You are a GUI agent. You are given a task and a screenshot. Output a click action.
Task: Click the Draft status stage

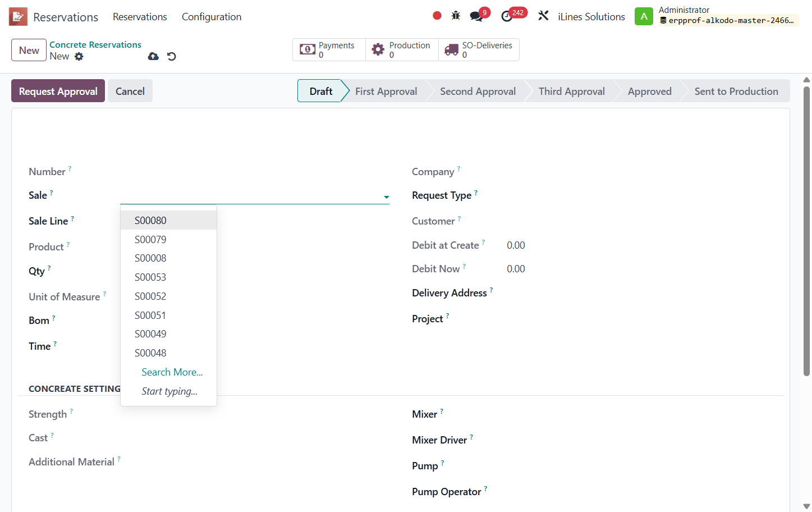click(x=320, y=91)
